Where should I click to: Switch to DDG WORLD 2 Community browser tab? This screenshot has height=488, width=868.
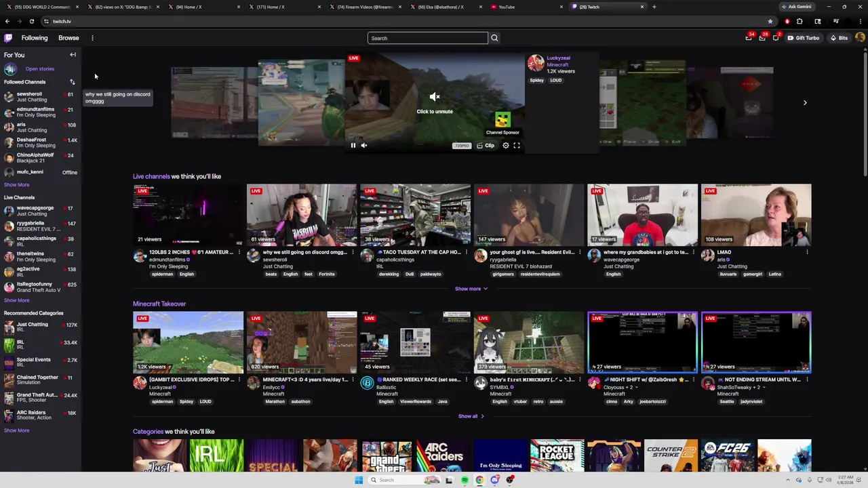click(x=42, y=7)
